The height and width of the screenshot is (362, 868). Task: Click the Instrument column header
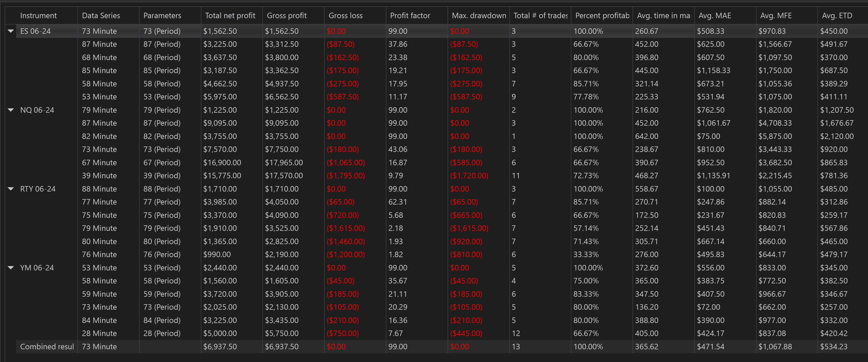coord(38,16)
